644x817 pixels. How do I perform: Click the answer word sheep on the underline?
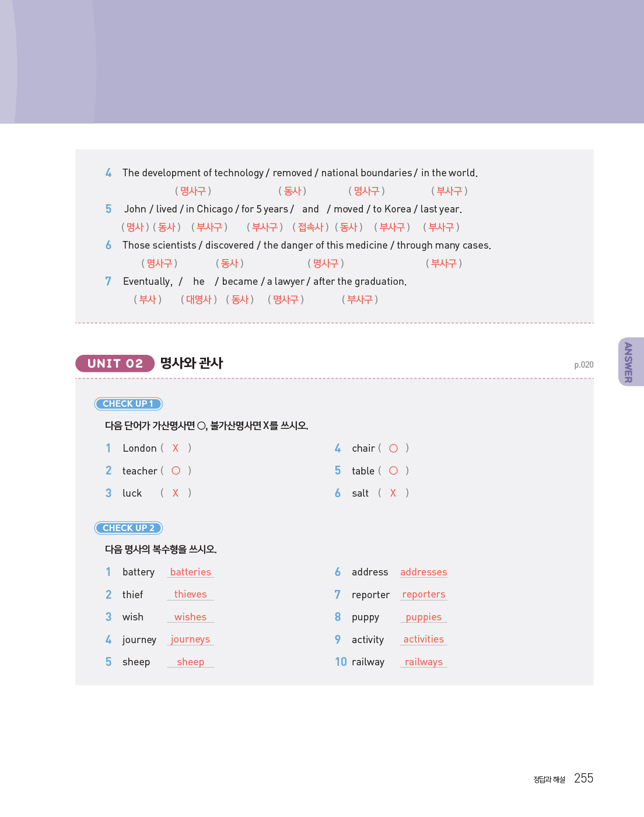[191, 662]
